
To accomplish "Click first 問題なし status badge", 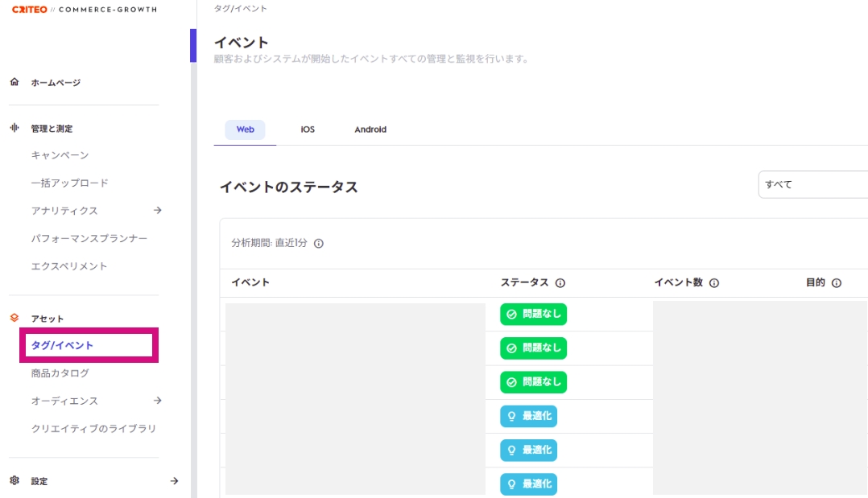I will pos(533,315).
